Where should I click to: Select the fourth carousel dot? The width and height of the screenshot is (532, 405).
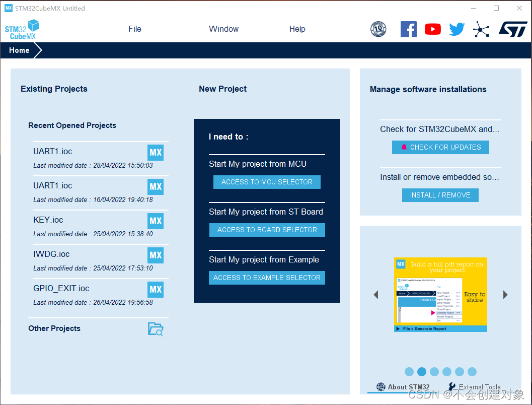pyautogui.click(x=447, y=372)
